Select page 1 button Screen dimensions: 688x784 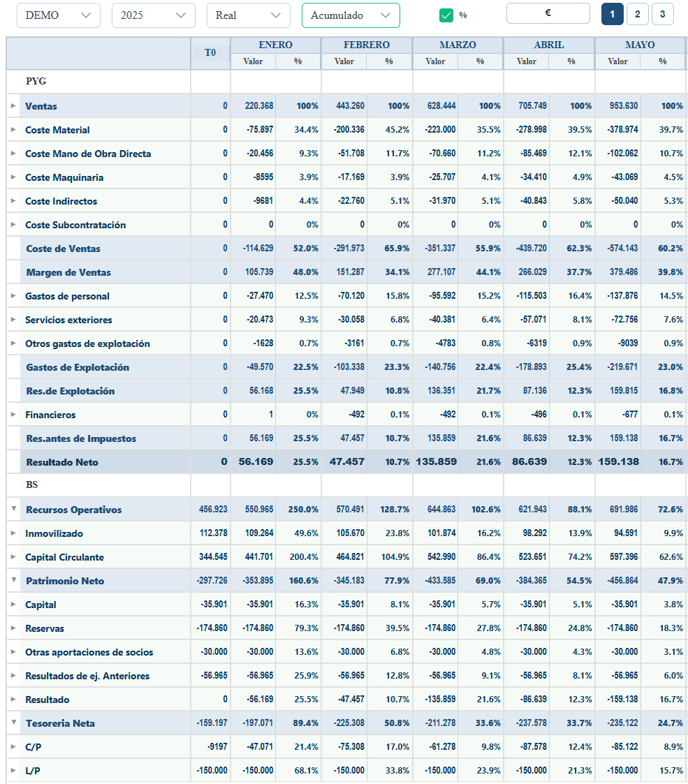(x=612, y=14)
